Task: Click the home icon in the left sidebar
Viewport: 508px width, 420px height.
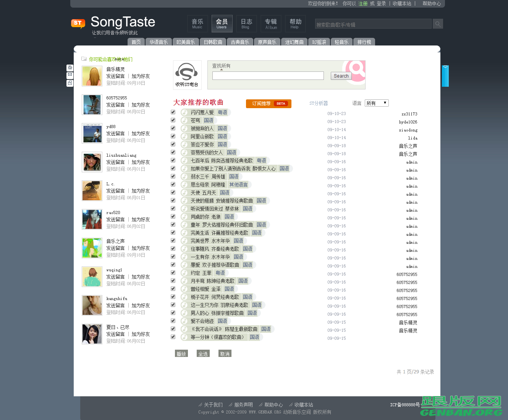Action: pos(70,67)
